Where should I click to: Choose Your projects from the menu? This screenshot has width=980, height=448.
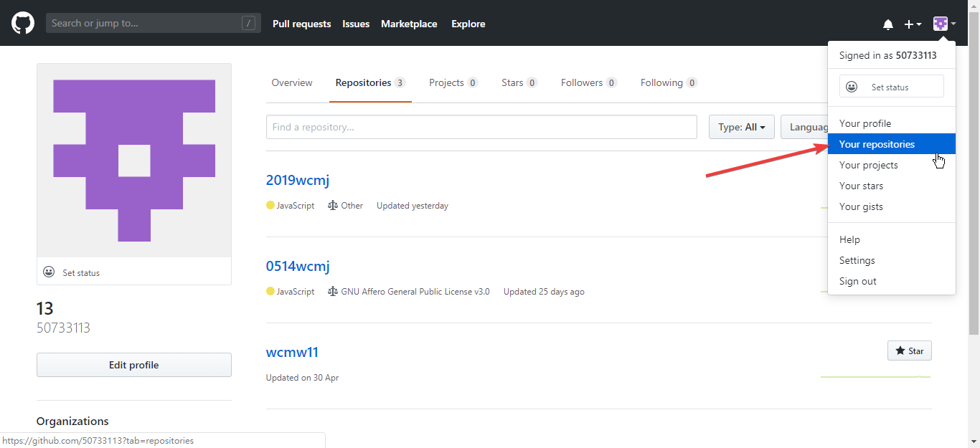pos(892,165)
